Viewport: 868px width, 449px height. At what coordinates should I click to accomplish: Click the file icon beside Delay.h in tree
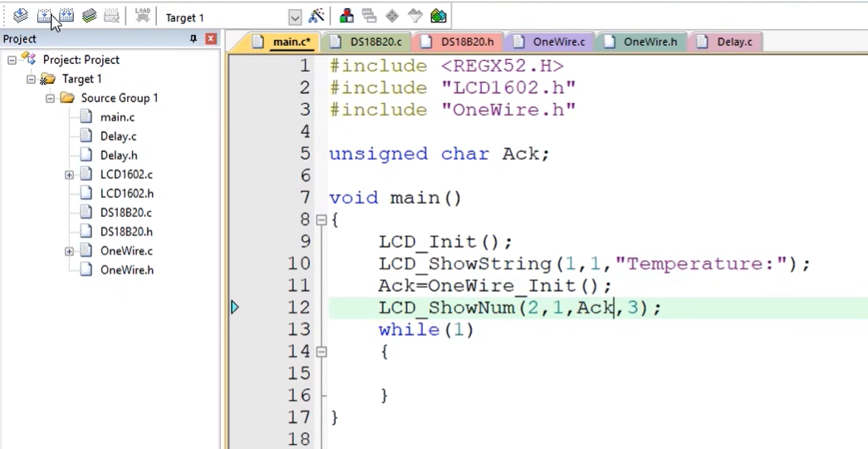[86, 155]
